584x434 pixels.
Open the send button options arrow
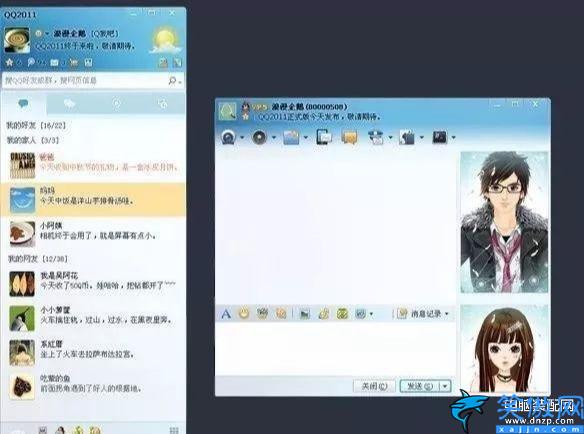[445, 386]
